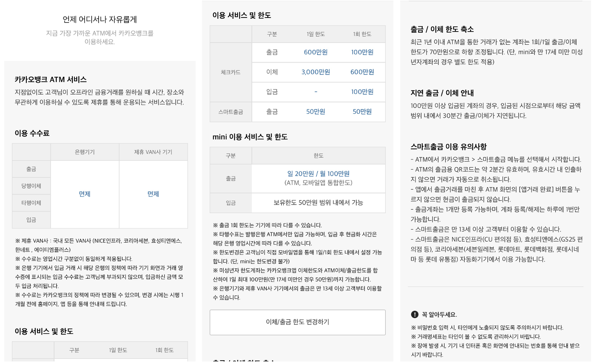Screen dimensions: 612x364
Task: Select the 체크카드 row header cell
Action: (231, 72)
